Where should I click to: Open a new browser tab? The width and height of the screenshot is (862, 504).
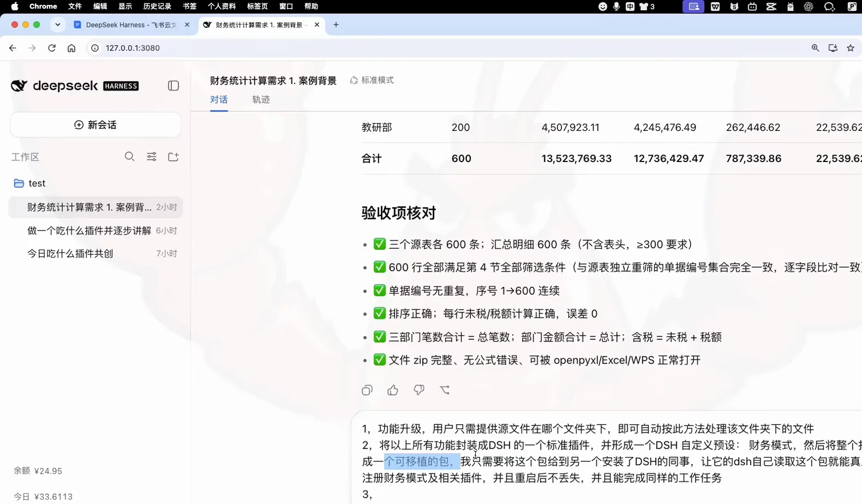click(336, 25)
